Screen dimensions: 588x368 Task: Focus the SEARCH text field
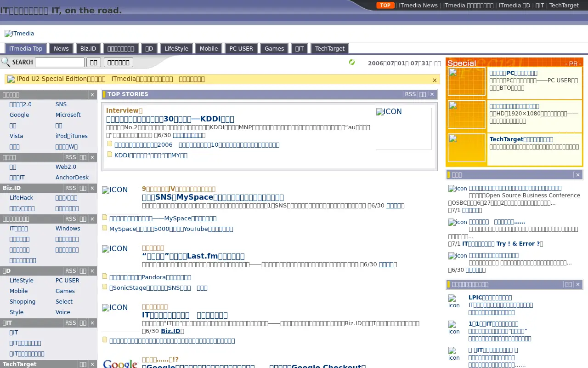tap(60, 63)
